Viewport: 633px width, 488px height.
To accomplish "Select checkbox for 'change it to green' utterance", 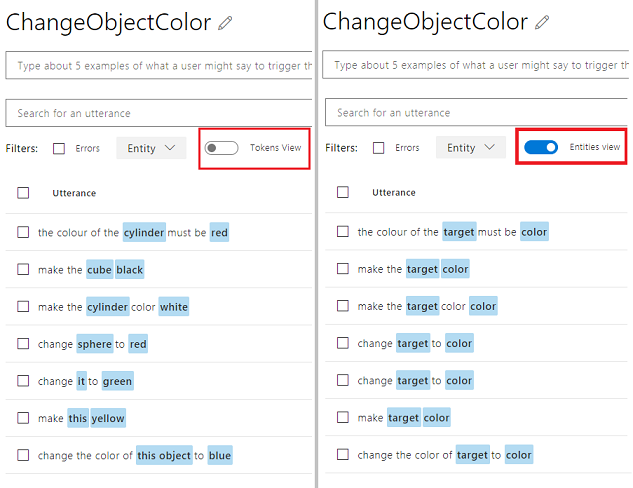I will [23, 381].
